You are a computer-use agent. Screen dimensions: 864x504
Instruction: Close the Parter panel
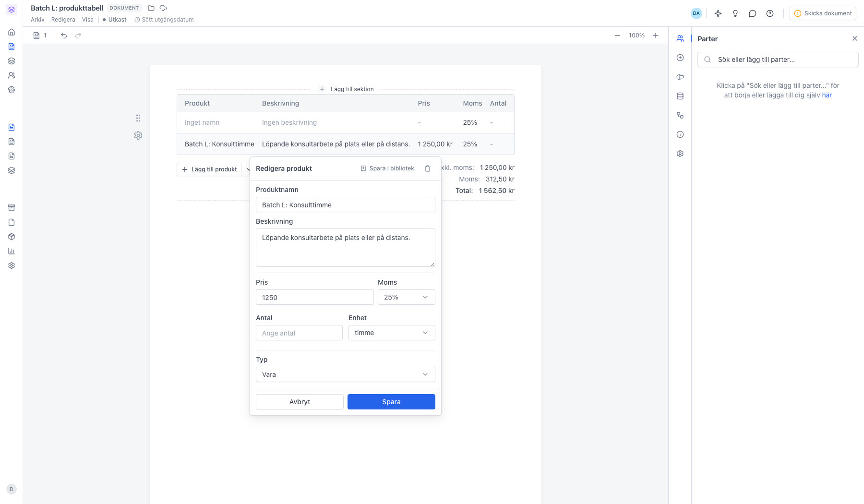point(855,38)
